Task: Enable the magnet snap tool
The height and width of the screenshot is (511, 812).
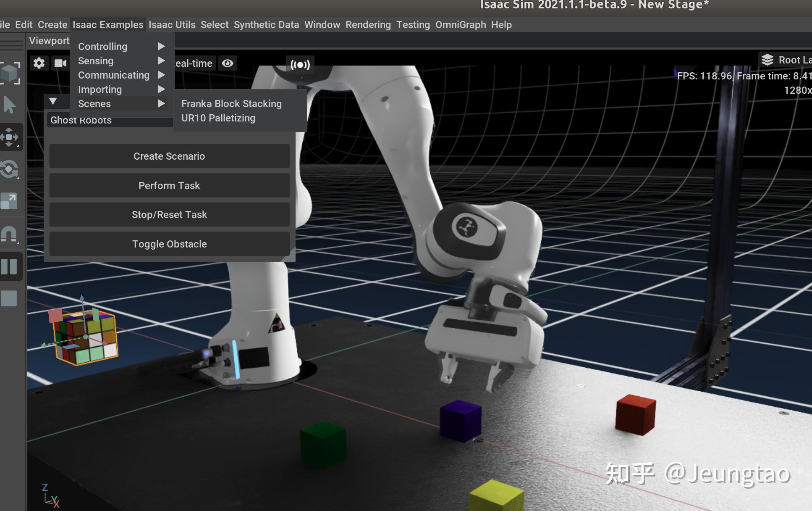Action: click(x=10, y=234)
